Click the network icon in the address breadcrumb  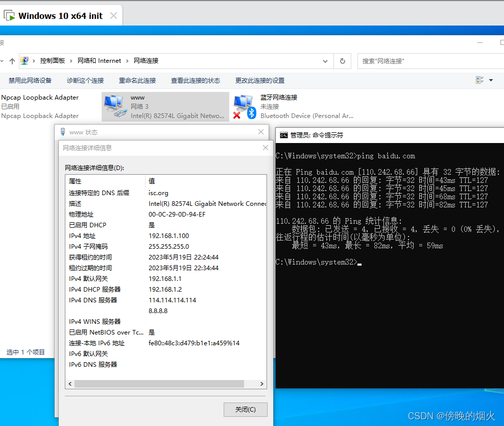click(25, 60)
